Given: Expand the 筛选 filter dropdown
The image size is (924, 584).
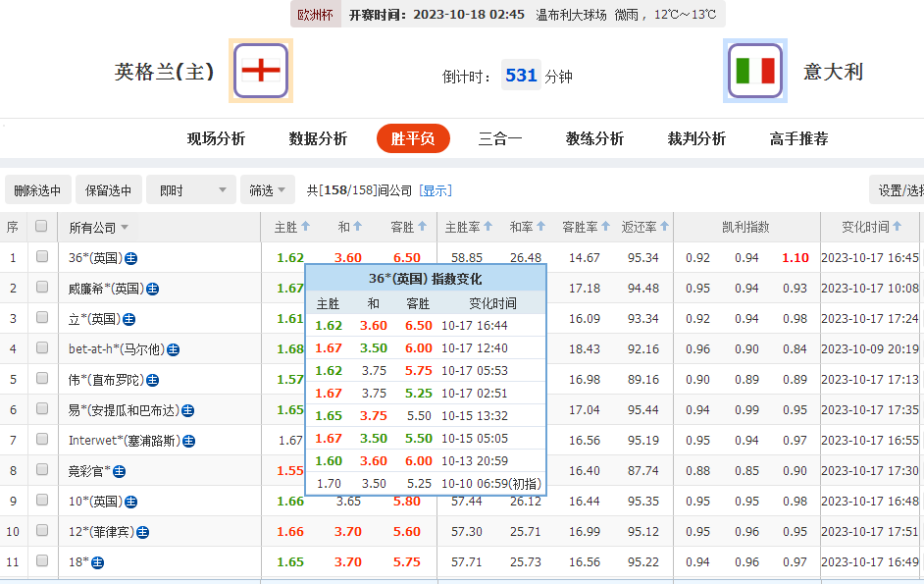Looking at the screenshot, I should (x=267, y=190).
